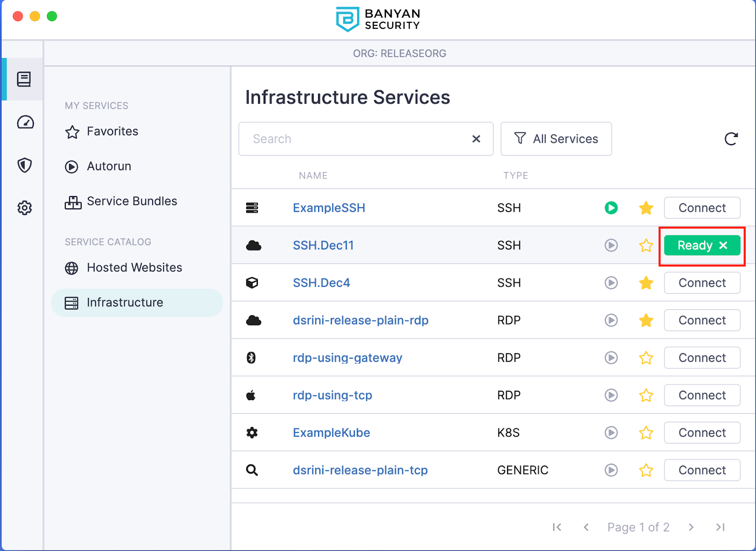Enable autorun for rdp-using-tcp
The width and height of the screenshot is (756, 551).
pyautogui.click(x=611, y=395)
